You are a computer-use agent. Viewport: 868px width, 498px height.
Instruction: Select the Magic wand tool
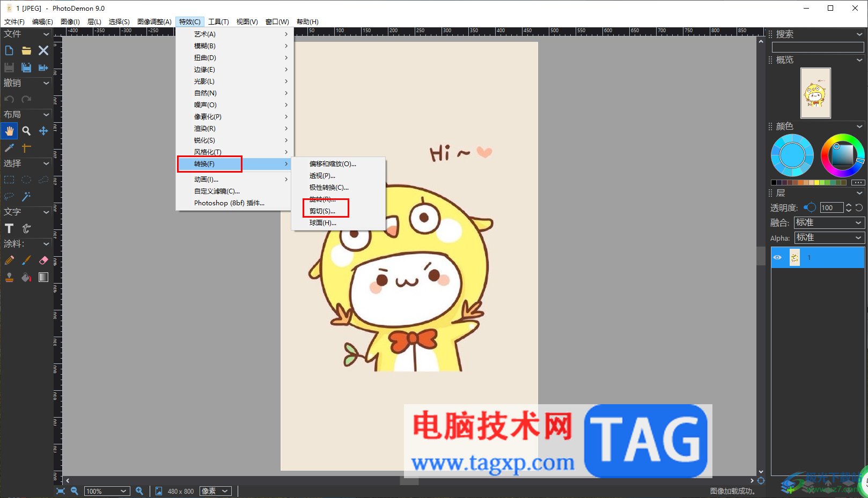point(26,197)
